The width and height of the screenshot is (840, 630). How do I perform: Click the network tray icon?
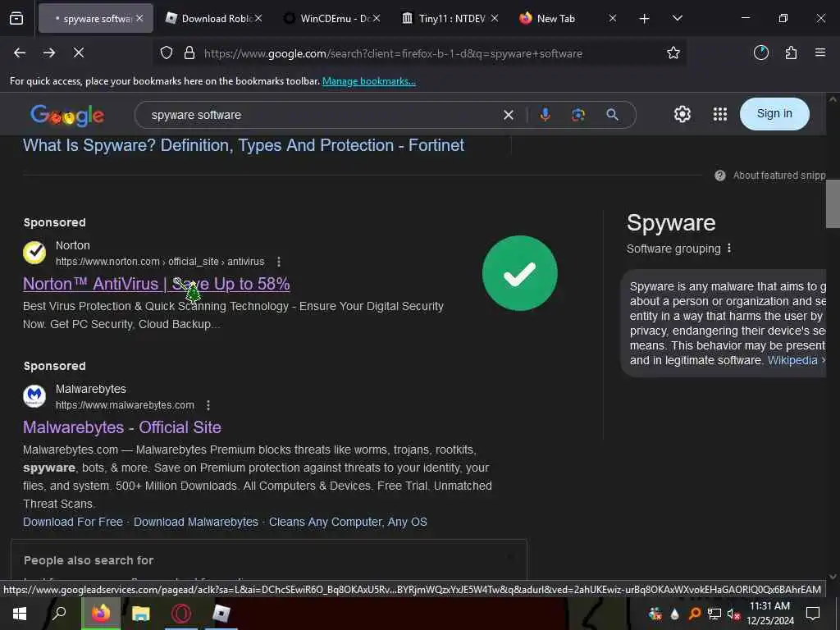click(x=714, y=614)
